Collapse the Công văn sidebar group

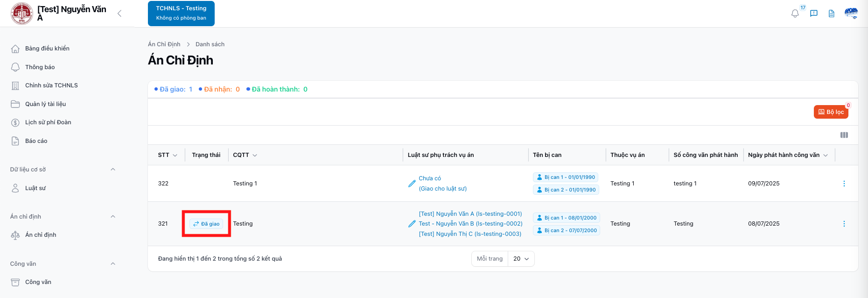tap(113, 264)
